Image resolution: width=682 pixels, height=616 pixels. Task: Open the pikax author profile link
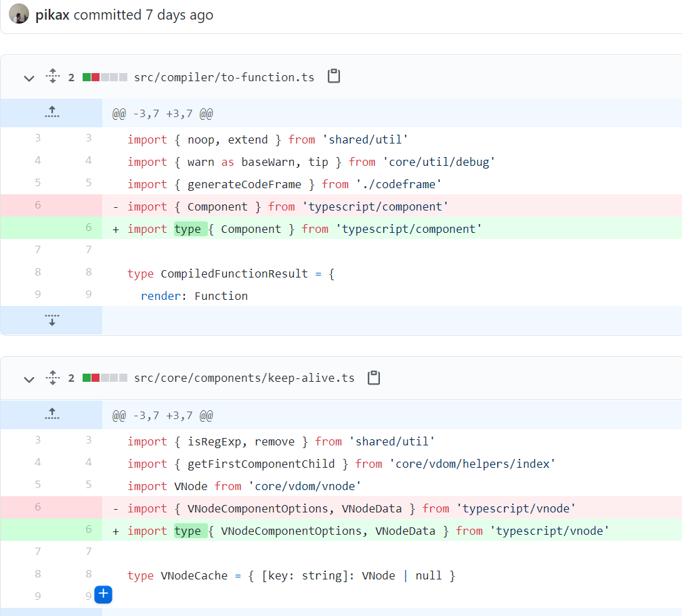pos(52,15)
